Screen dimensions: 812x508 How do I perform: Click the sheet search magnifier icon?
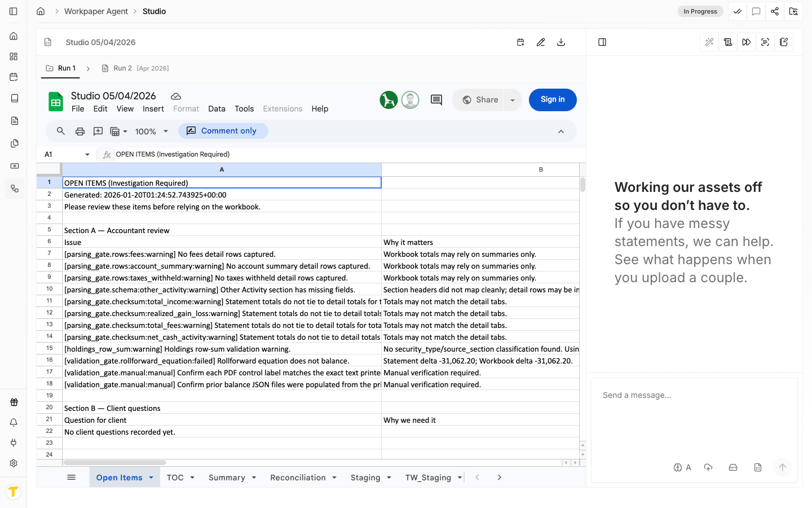61,131
